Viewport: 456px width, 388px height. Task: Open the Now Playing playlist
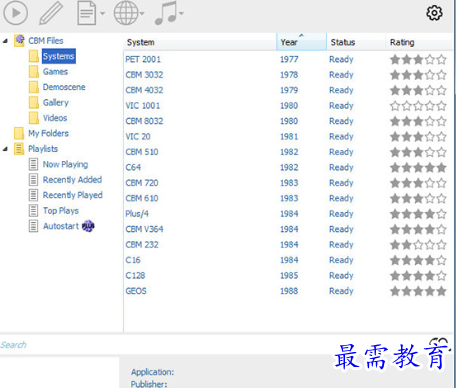point(65,164)
